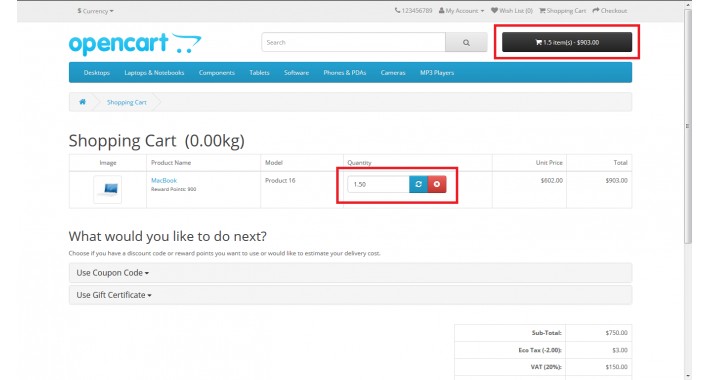Open the Desktops menu

(97, 72)
